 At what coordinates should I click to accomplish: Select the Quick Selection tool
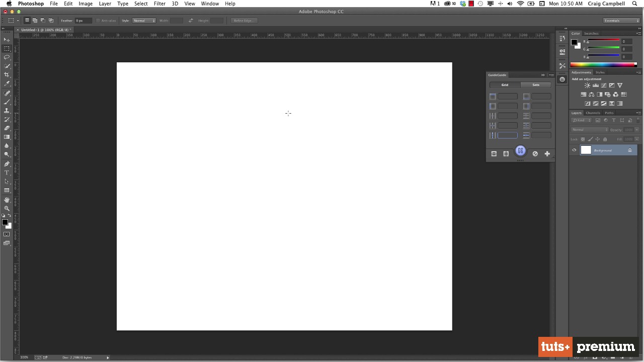pos(7,66)
